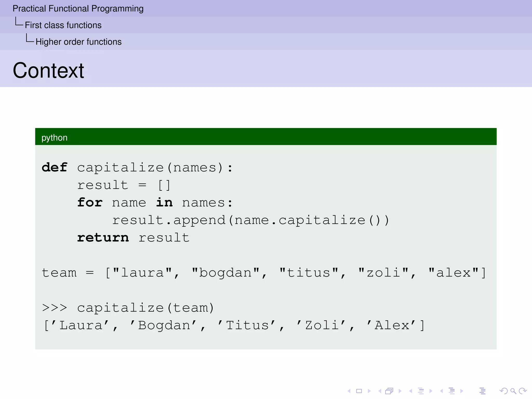The image size is (532, 399).
Task: Click the Context slide title
Action: (x=48, y=70)
